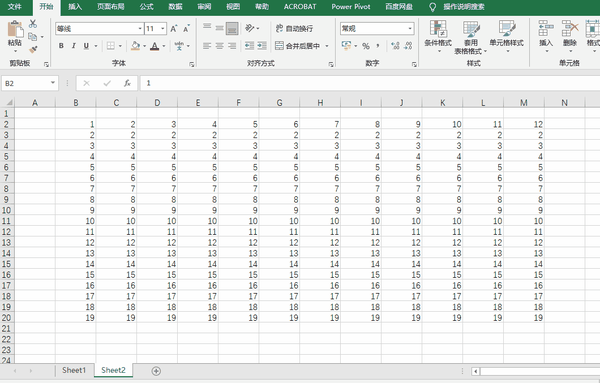Image resolution: width=600 pixels, height=383 pixels.
Task: Open the number format dropdown (常规)
Action: pyautogui.click(x=410, y=29)
